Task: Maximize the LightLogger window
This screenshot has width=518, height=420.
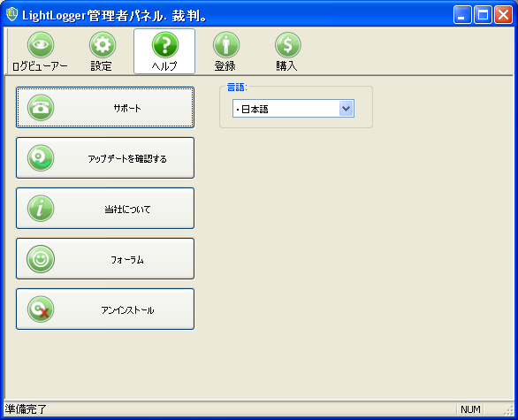Action: coord(483,15)
